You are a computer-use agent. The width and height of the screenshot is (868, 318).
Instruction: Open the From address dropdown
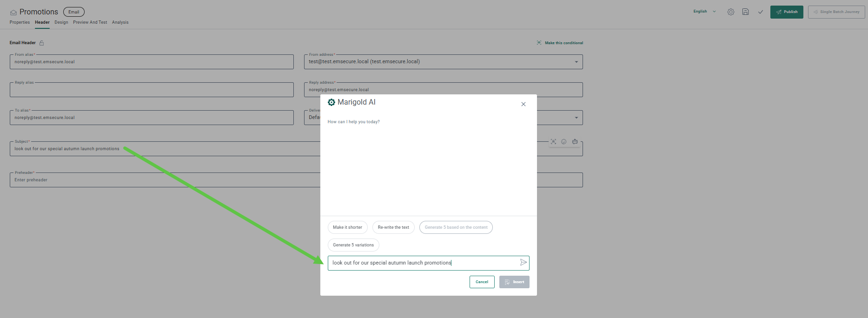pos(576,62)
